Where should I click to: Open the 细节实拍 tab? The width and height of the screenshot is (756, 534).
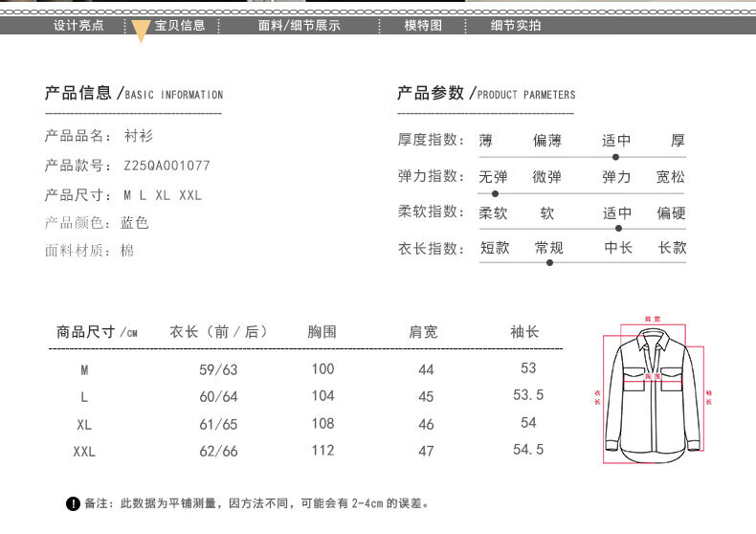click(x=516, y=26)
